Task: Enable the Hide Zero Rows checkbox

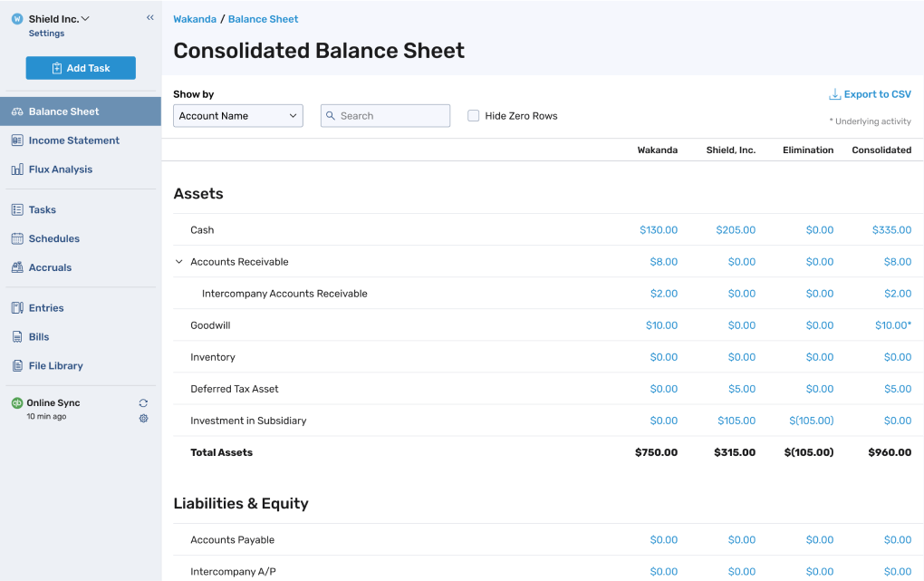Action: (473, 115)
